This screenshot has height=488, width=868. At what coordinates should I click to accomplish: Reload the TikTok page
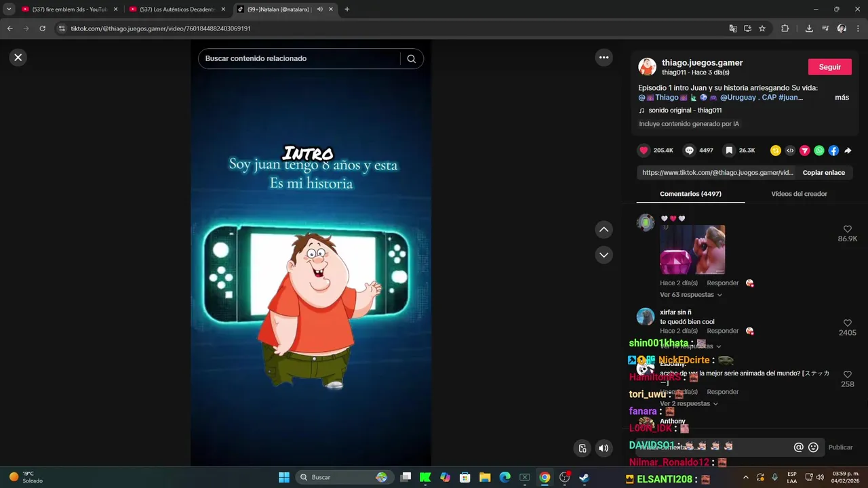42,28
